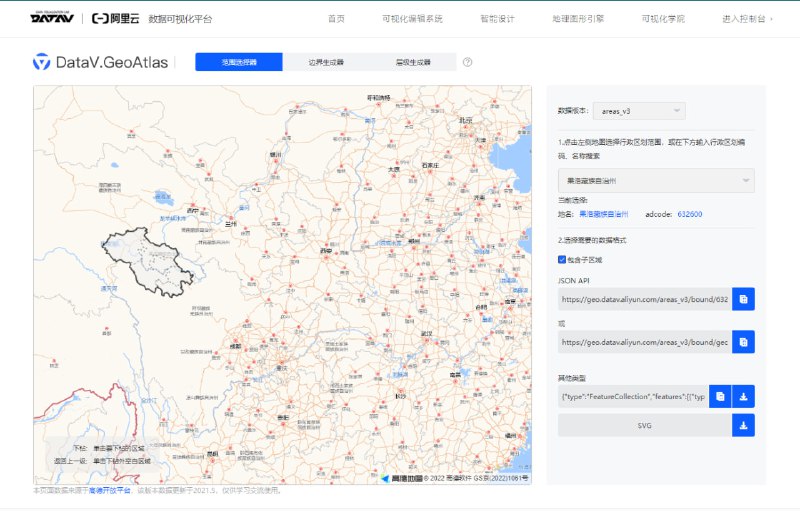The height and width of the screenshot is (511, 800).
Task: Switch to the 层级生成器 tab
Action: (413, 62)
